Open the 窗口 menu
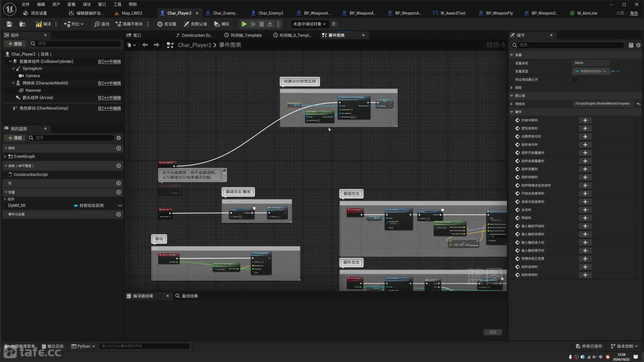 tap(102, 4)
